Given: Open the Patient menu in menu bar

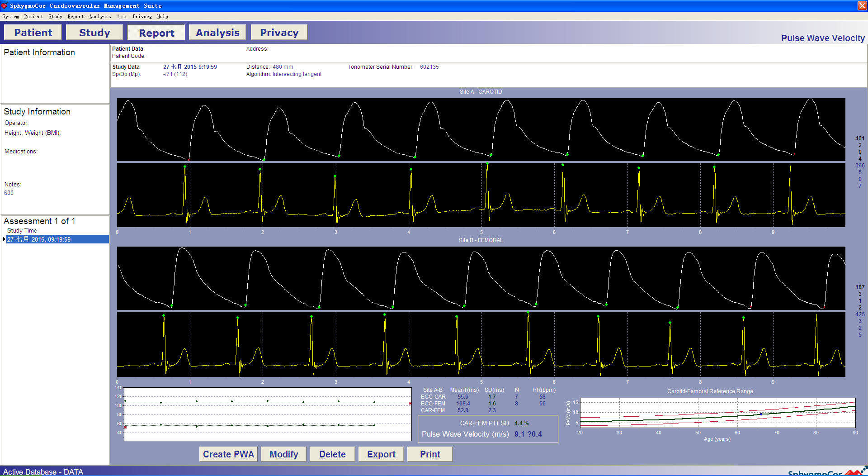Looking at the screenshot, I should [x=33, y=16].
